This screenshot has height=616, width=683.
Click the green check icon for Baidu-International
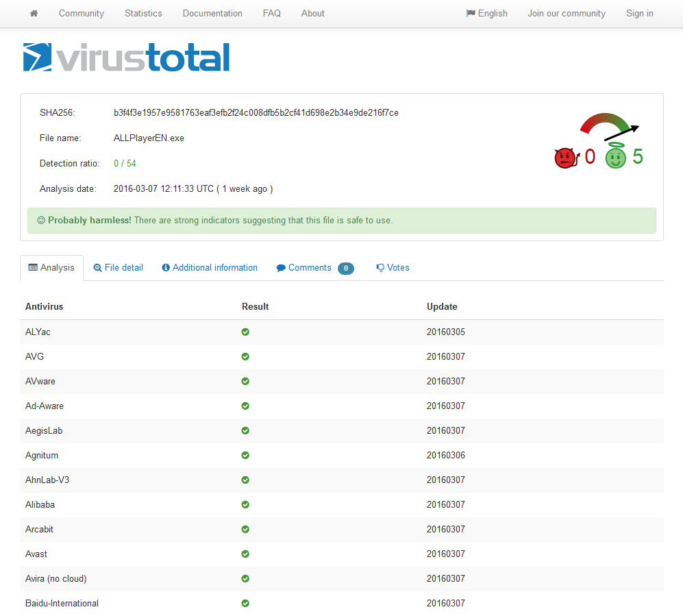pyautogui.click(x=245, y=604)
